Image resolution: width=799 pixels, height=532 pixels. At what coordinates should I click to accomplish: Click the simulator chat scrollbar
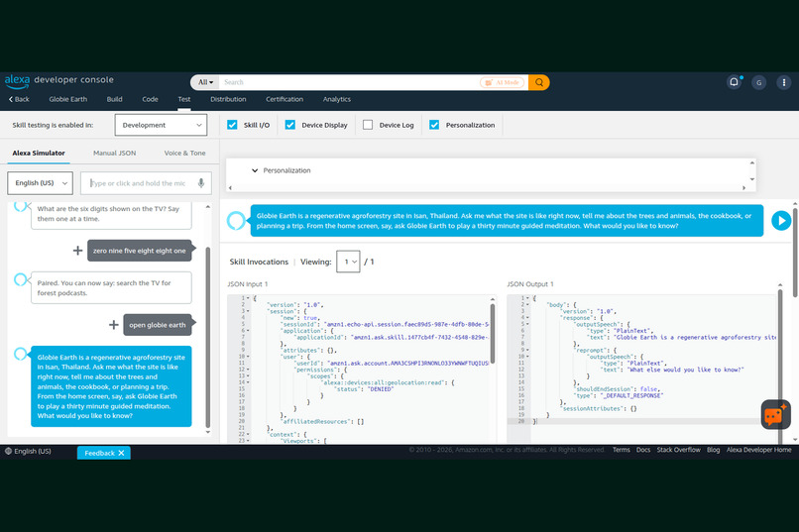click(207, 338)
